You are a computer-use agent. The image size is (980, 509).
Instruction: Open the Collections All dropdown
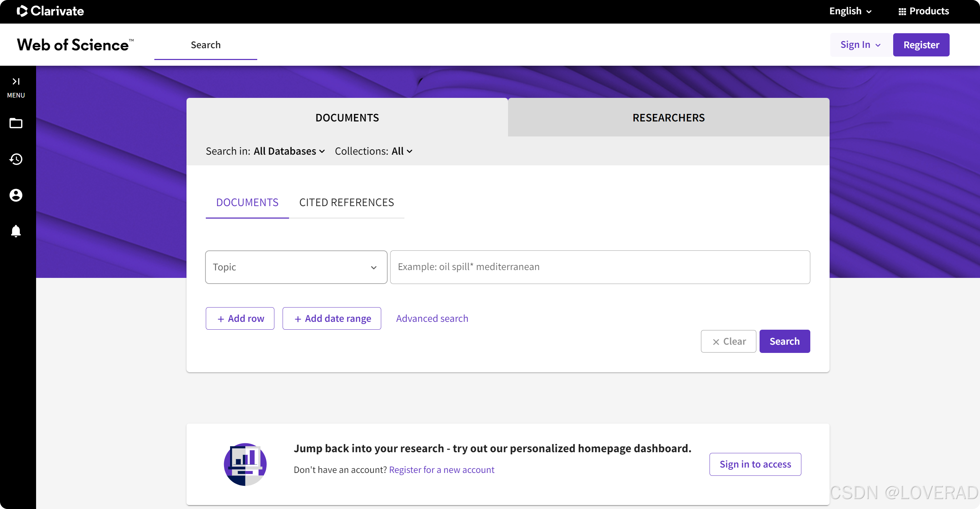[402, 151]
